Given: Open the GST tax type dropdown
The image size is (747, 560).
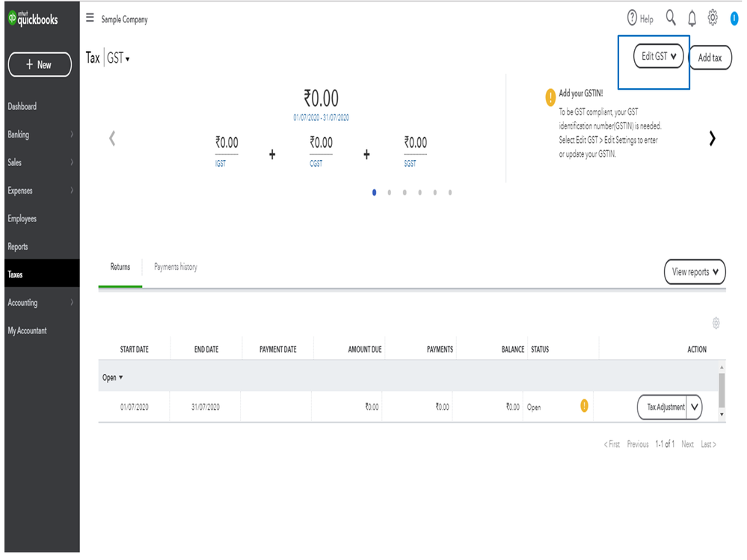Looking at the screenshot, I should click(x=118, y=58).
